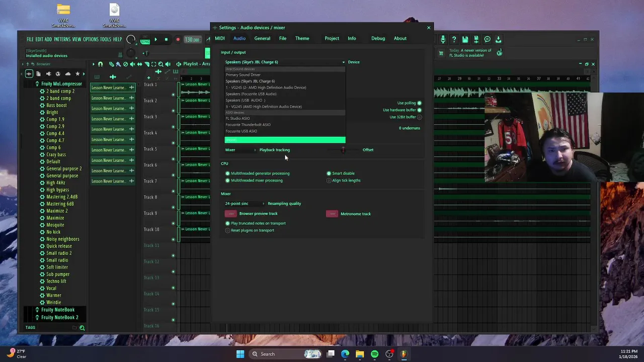Image resolution: width=644 pixels, height=362 pixels.
Task: Open 24-point sinc resampling quality dropdown
Action: pos(245,204)
